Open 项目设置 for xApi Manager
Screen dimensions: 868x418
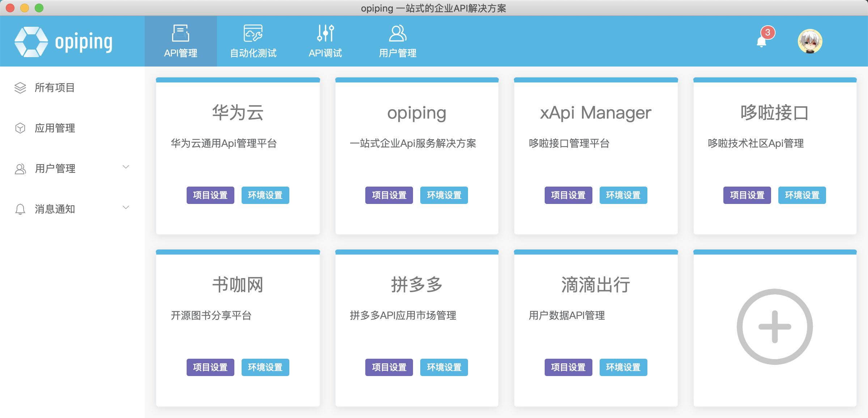point(569,195)
